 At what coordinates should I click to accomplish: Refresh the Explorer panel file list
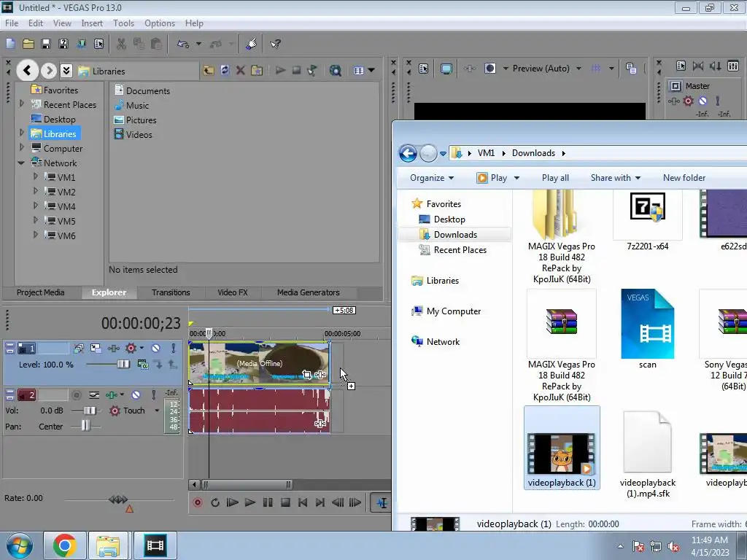(225, 71)
